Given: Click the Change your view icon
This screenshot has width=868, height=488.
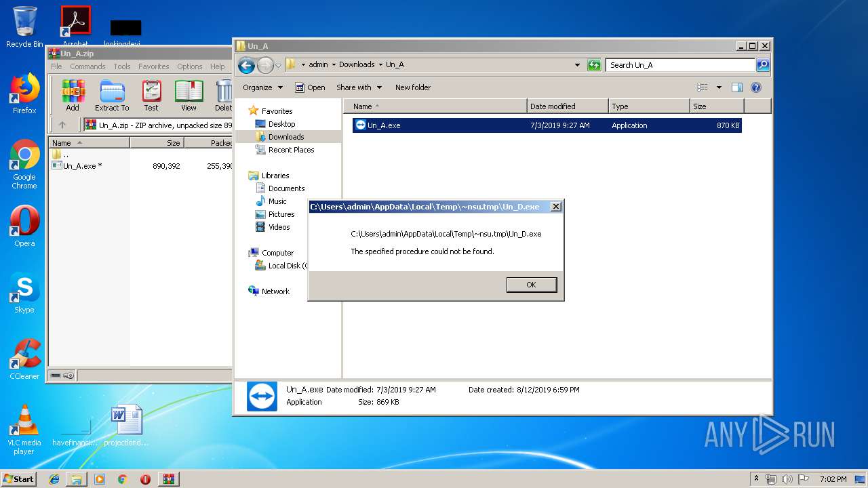Looking at the screenshot, I should click(x=703, y=87).
